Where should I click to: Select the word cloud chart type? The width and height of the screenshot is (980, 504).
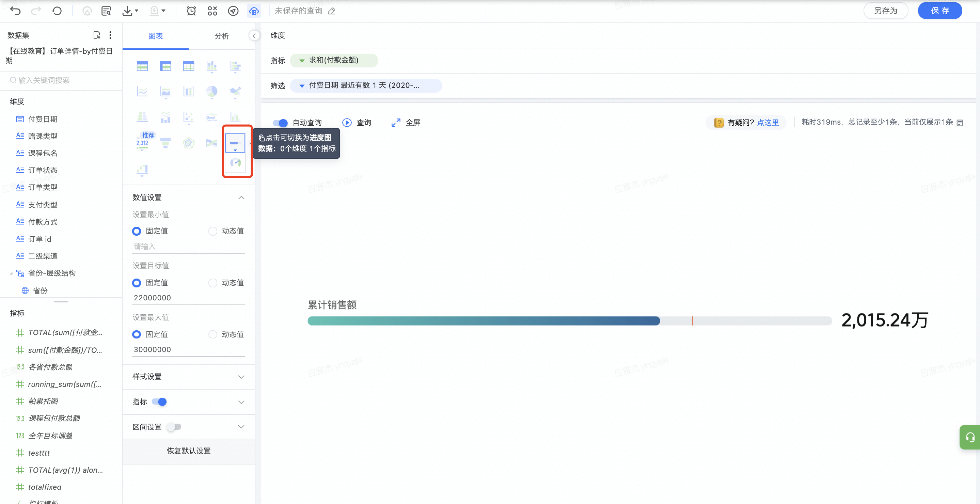pos(212,117)
